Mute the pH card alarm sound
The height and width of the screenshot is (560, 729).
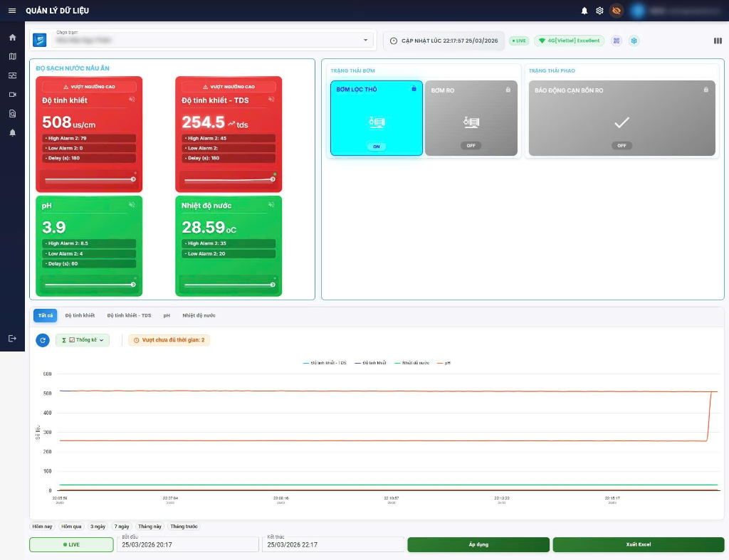[x=132, y=205]
